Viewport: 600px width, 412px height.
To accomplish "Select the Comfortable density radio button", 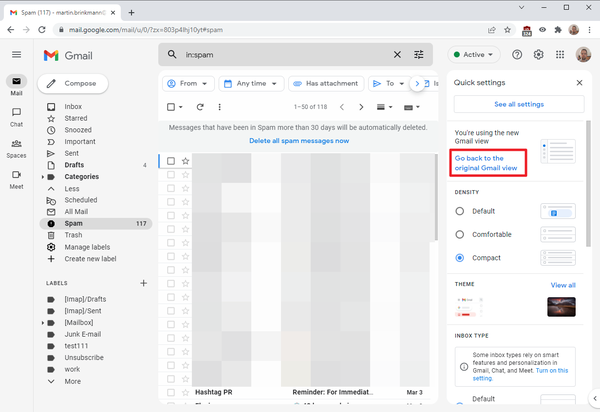I will [x=460, y=234].
